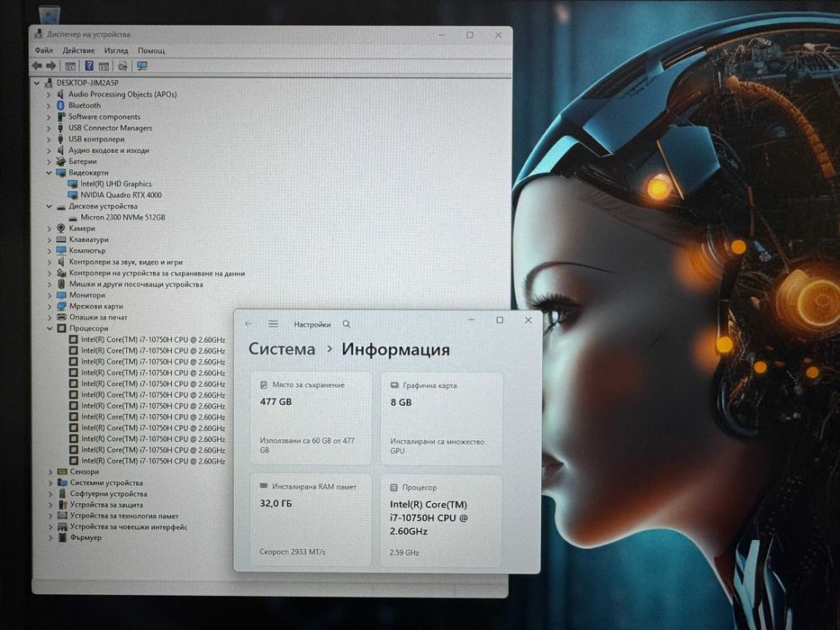Click the search magnifier in Настройки window
The height and width of the screenshot is (630, 840).
[347, 324]
